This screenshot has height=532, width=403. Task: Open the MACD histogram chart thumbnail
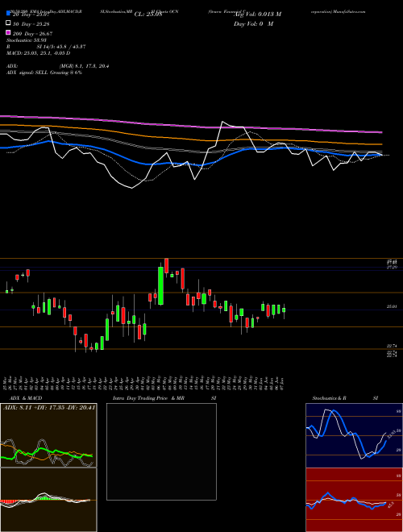point(48,500)
